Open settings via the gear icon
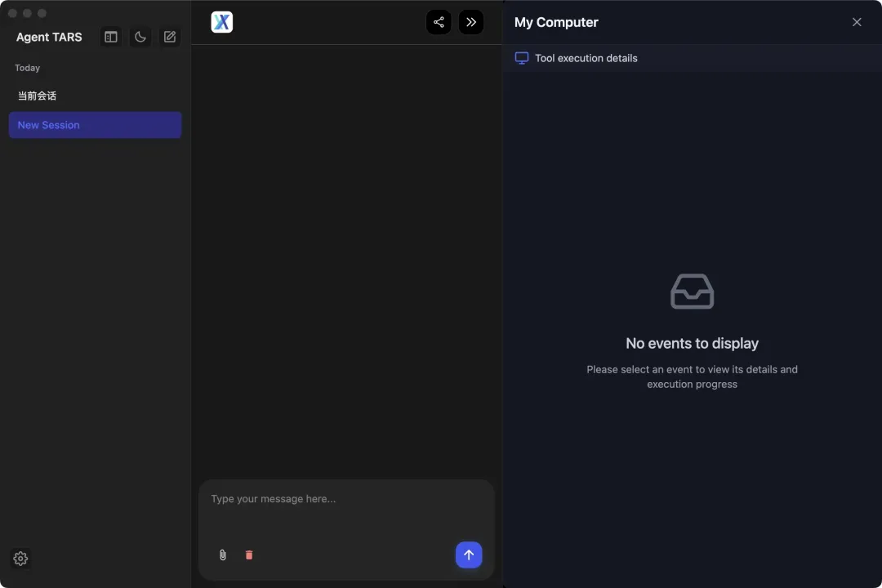882x588 pixels. coord(20,558)
